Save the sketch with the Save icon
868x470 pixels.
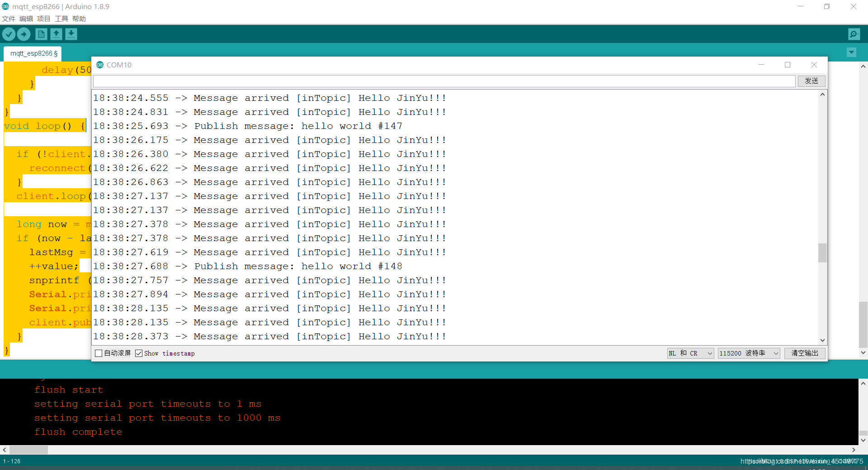point(71,34)
